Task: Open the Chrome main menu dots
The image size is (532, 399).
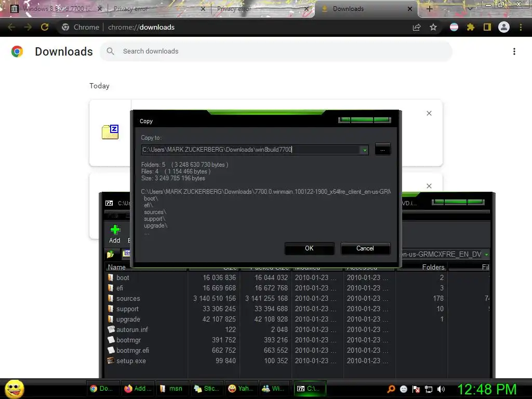Action: (521, 27)
